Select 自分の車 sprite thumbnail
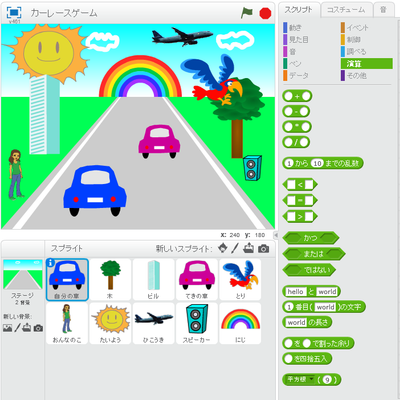 67,280
